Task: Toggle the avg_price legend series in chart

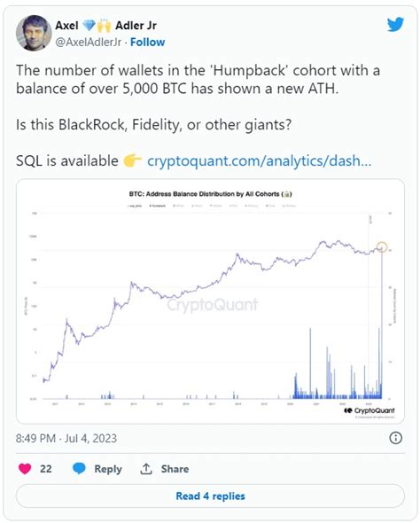Action: (x=135, y=206)
